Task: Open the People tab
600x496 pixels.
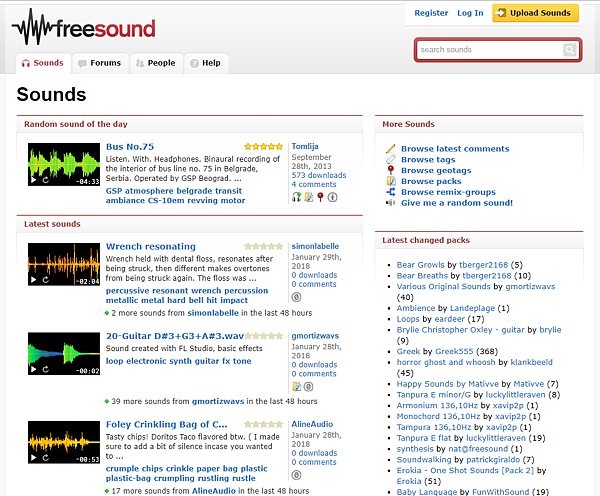Action: coord(156,63)
